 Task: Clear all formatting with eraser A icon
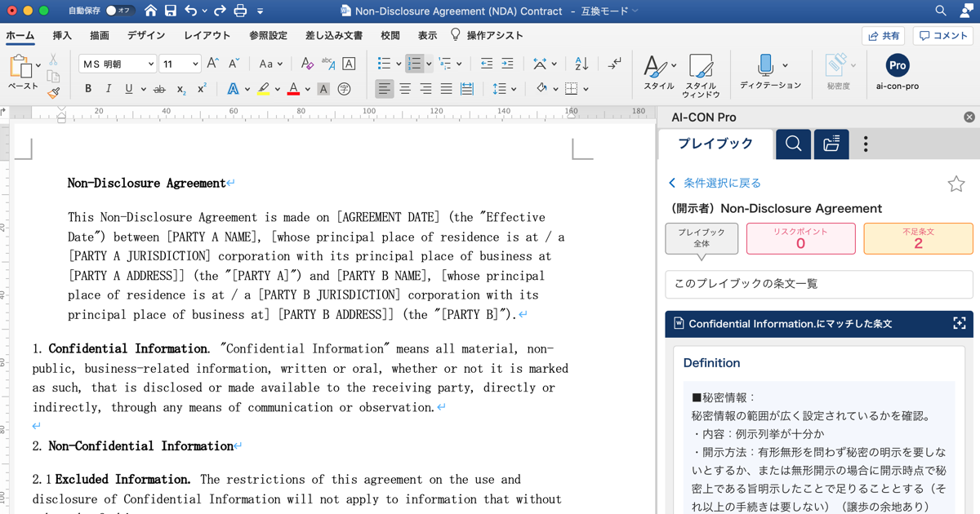coord(307,64)
